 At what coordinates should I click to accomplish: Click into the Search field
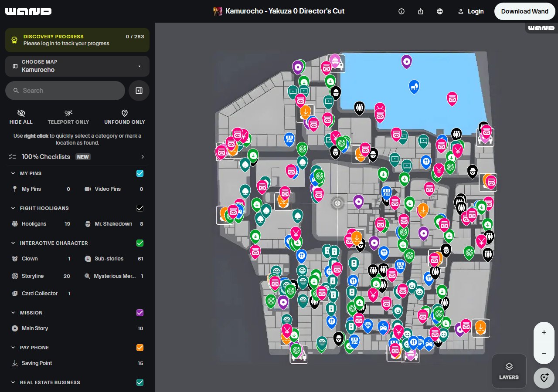click(65, 91)
